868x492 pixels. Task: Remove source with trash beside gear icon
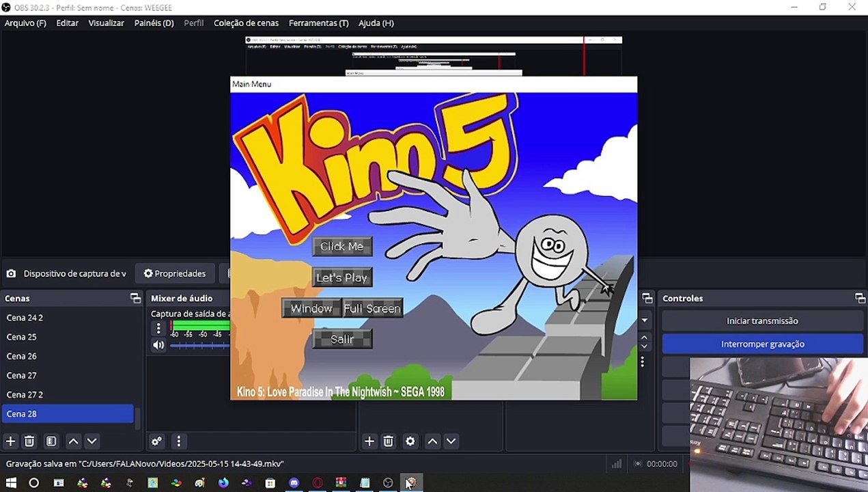(388, 441)
